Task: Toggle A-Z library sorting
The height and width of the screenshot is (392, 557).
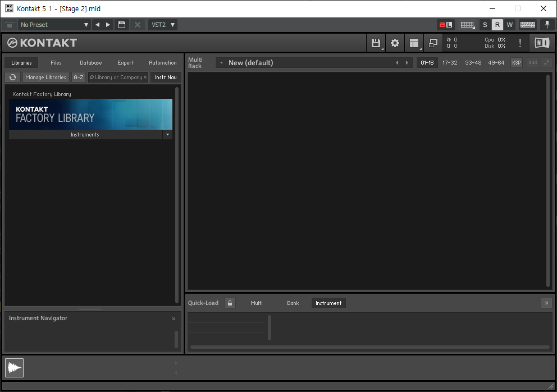Action: 79,77
